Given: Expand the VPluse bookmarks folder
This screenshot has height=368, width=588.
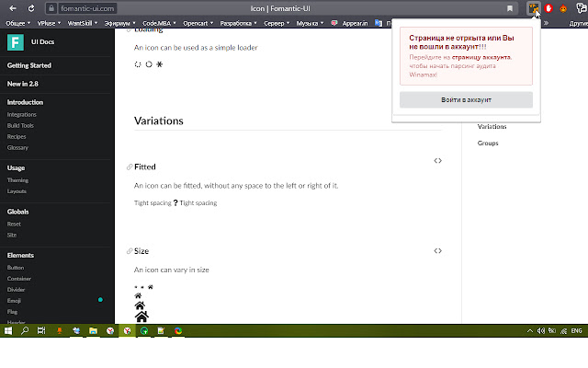Looking at the screenshot, I should pos(49,23).
